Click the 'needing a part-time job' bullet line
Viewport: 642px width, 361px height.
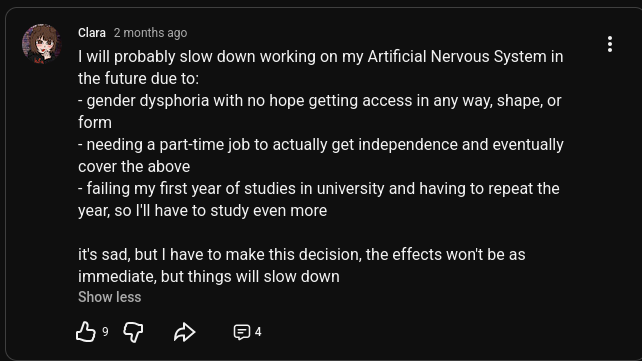321,145
